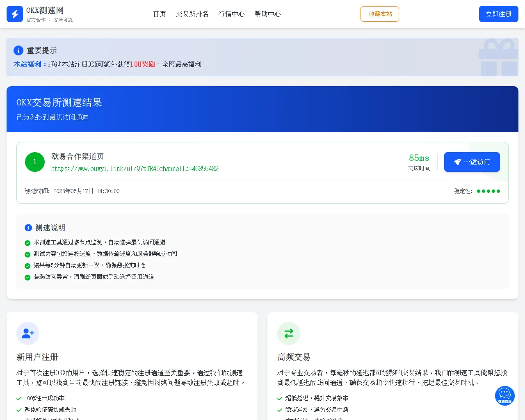Click check icon beside 测试内容包括连接速度
Viewport: 525px width, 420px height.
(27, 254)
